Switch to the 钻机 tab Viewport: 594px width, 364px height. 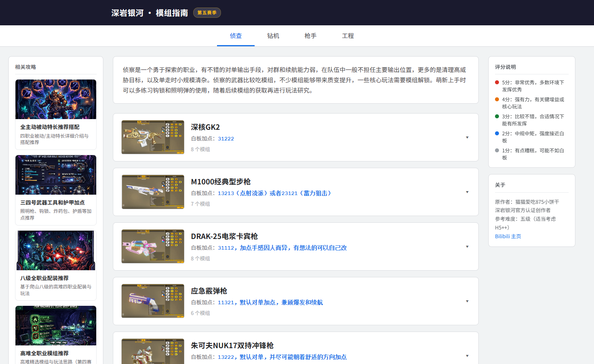pos(273,36)
